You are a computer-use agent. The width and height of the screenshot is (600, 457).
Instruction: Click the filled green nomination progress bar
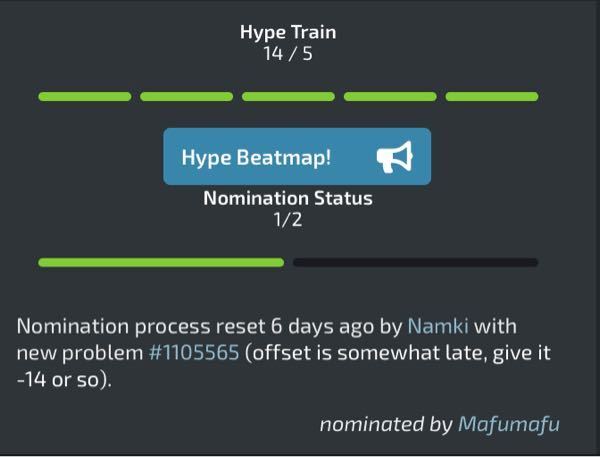161,262
